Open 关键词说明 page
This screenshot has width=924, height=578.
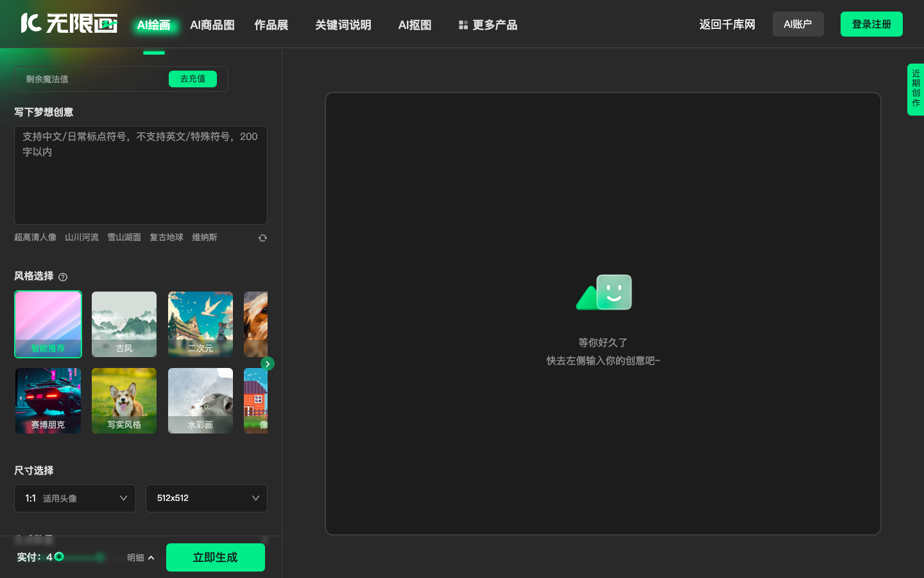(343, 25)
